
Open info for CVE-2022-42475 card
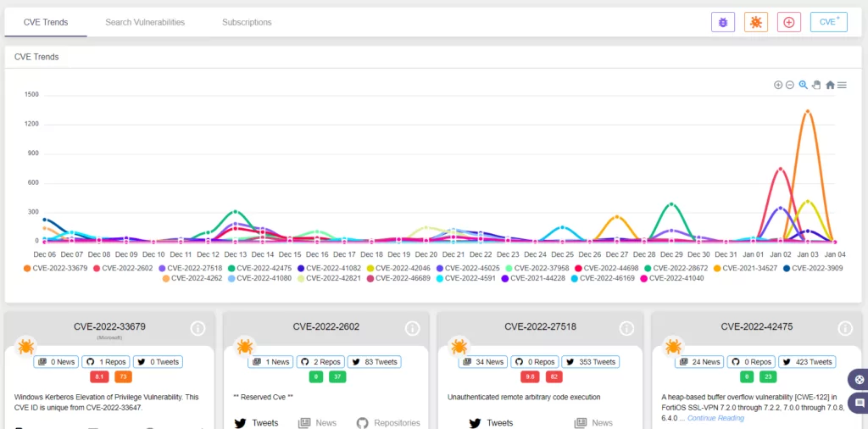[x=845, y=328]
